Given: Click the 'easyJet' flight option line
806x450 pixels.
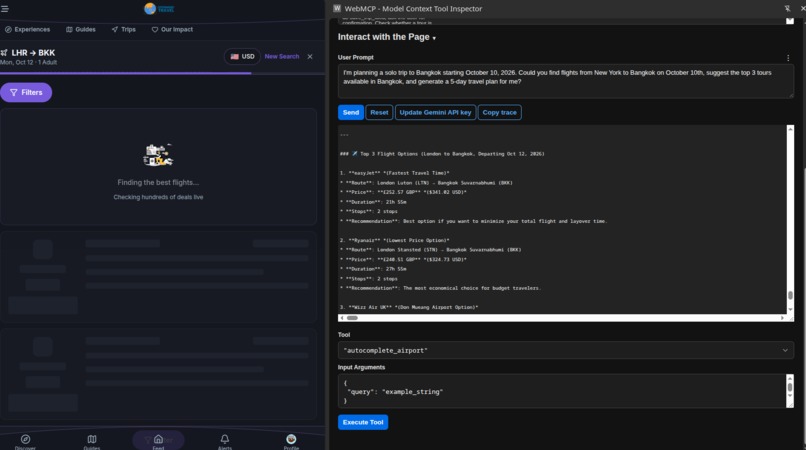Looking at the screenshot, I should tap(395, 173).
